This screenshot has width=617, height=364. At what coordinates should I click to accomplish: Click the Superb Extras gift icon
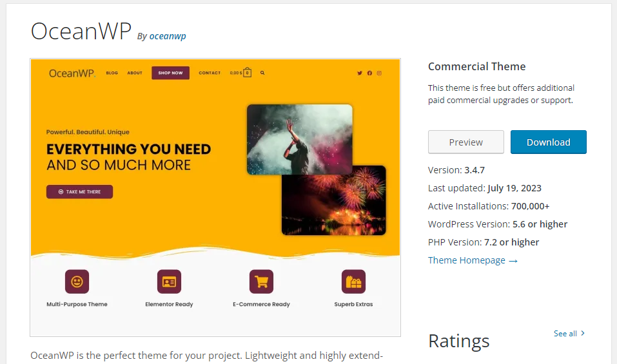click(353, 282)
